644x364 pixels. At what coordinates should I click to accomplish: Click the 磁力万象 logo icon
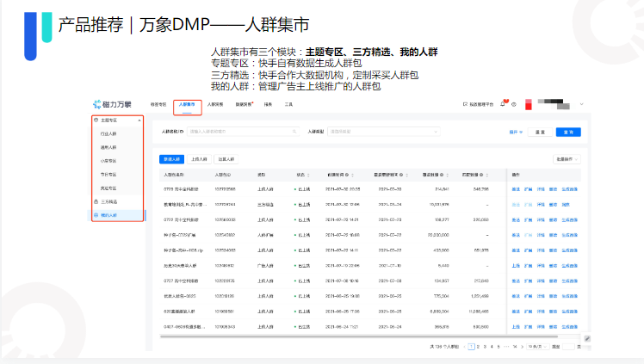point(97,104)
